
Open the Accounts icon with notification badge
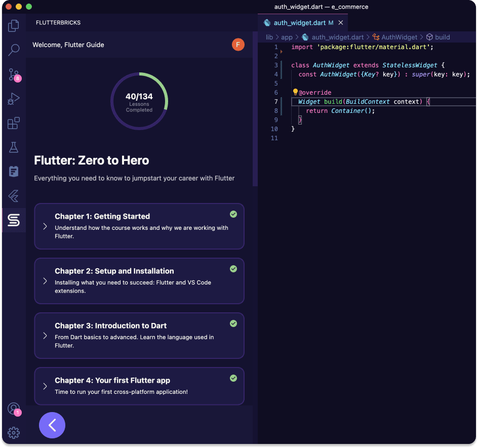(13, 409)
